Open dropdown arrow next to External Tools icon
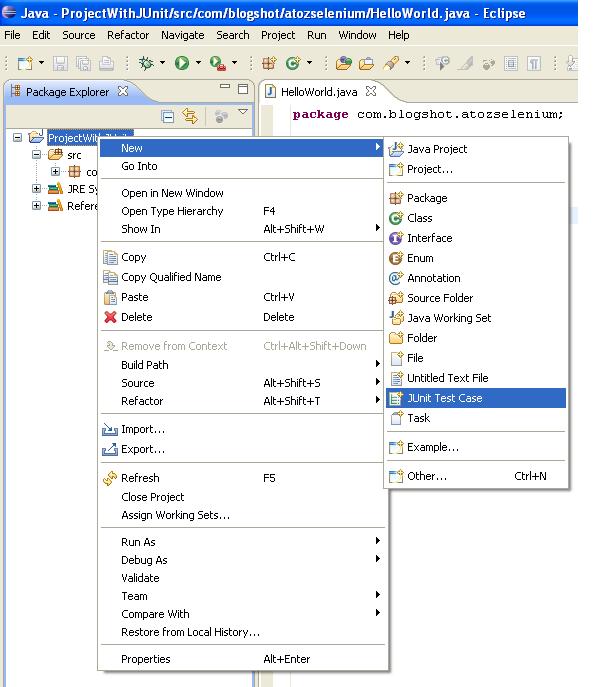 (x=234, y=63)
